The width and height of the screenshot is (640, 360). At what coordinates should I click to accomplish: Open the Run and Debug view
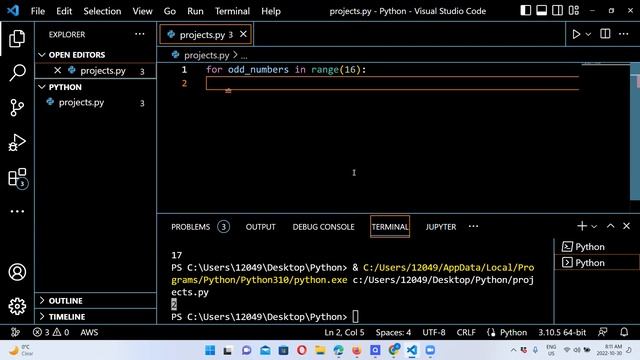(x=17, y=143)
